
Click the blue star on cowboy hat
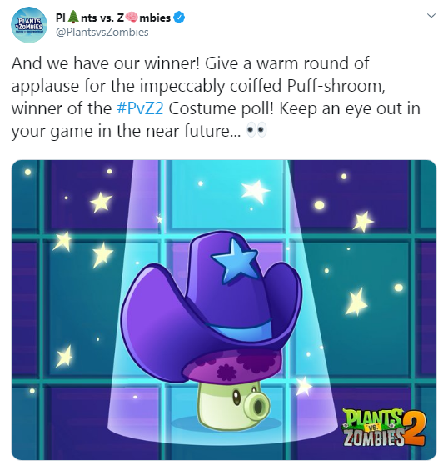(235, 261)
